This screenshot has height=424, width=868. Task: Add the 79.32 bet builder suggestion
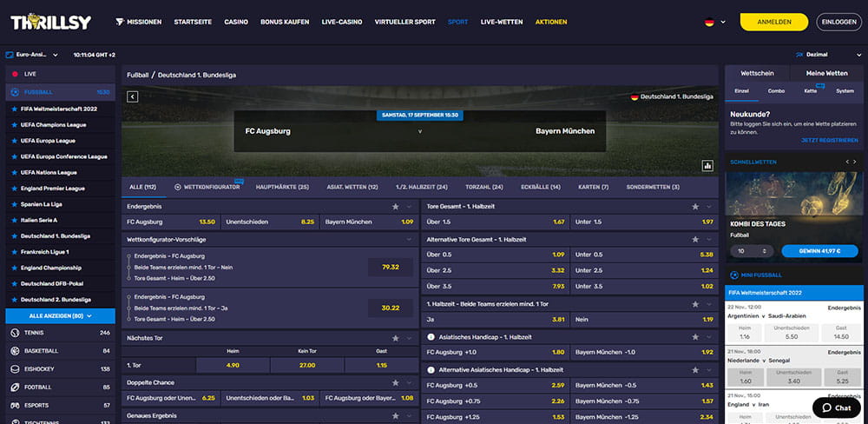click(x=391, y=267)
